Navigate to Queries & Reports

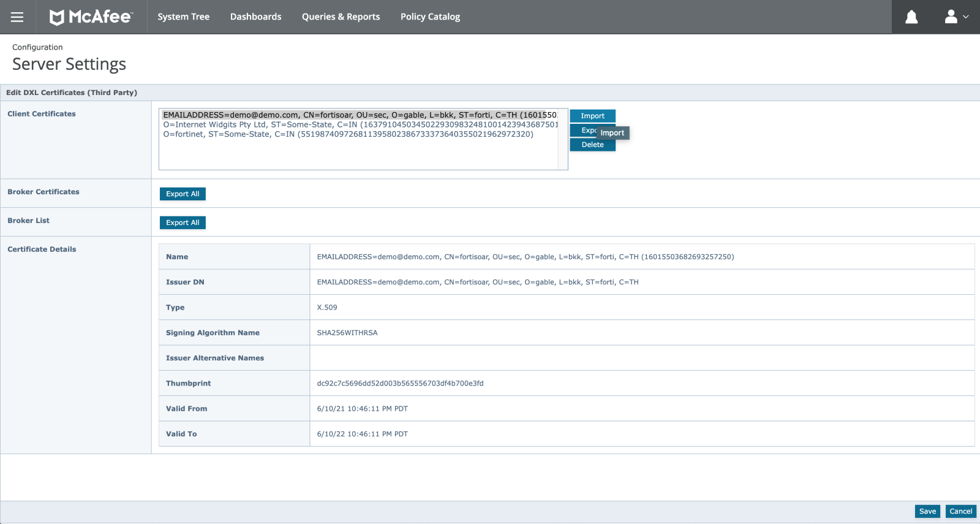[341, 17]
